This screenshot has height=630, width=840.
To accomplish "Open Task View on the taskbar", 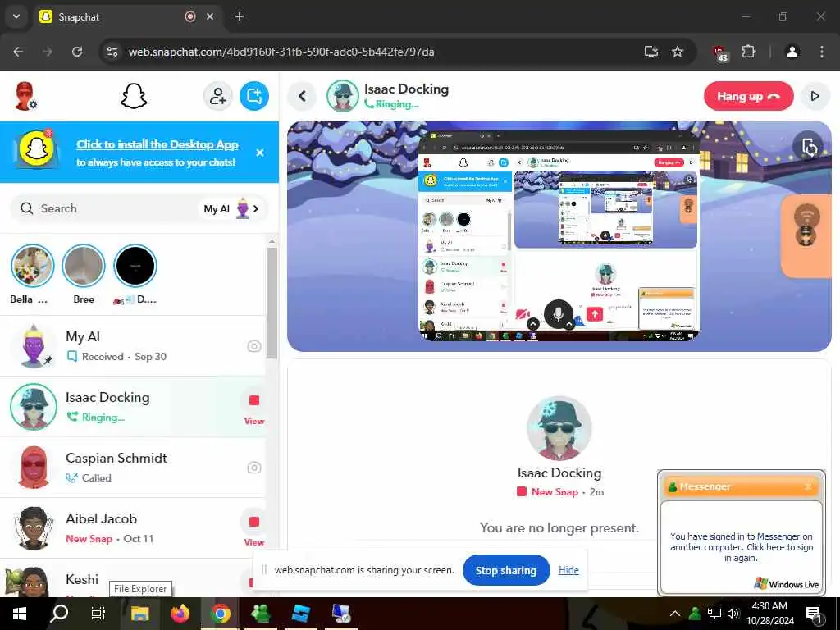I will 98,614.
